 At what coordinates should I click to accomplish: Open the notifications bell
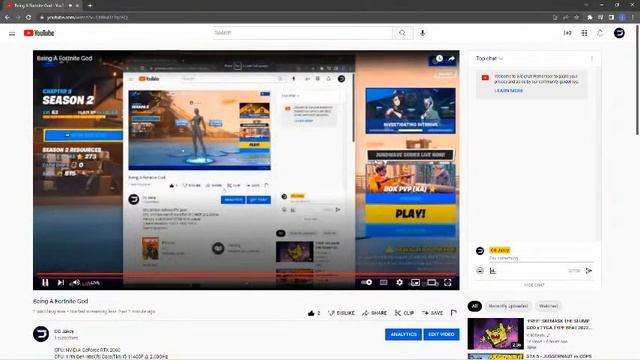point(600,33)
